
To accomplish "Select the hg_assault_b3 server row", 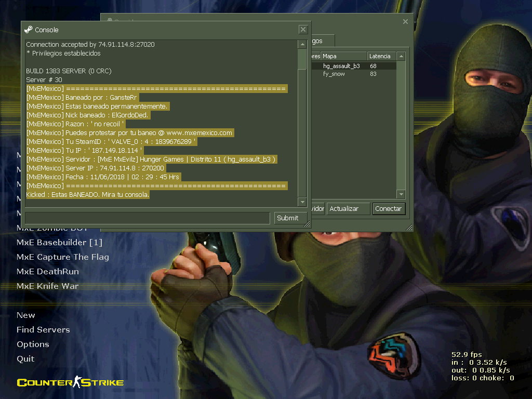I will 354,66.
